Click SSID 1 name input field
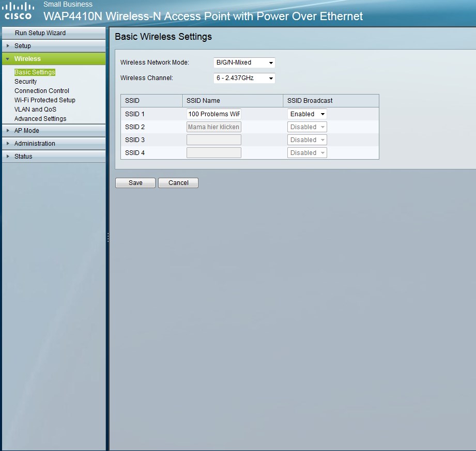Screen dimensions: 476x451 [x=214, y=114]
